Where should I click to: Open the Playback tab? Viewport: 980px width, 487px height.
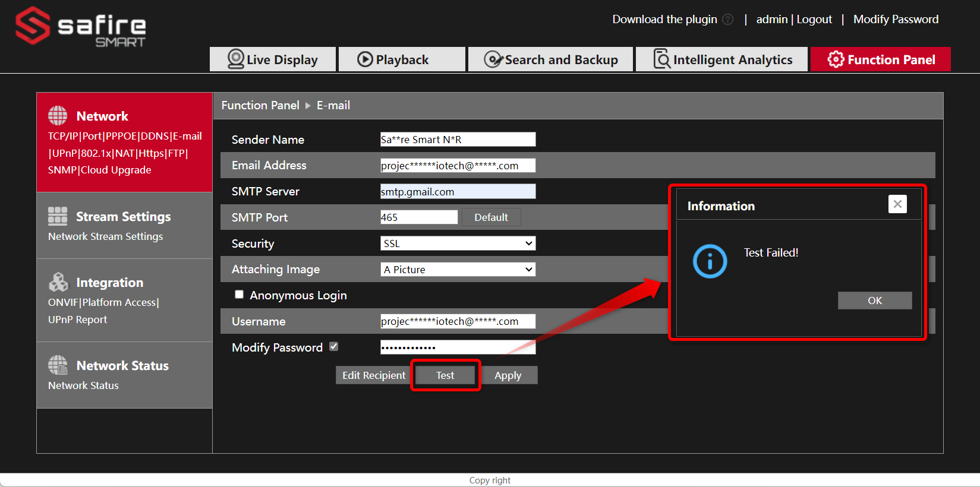pyautogui.click(x=402, y=59)
